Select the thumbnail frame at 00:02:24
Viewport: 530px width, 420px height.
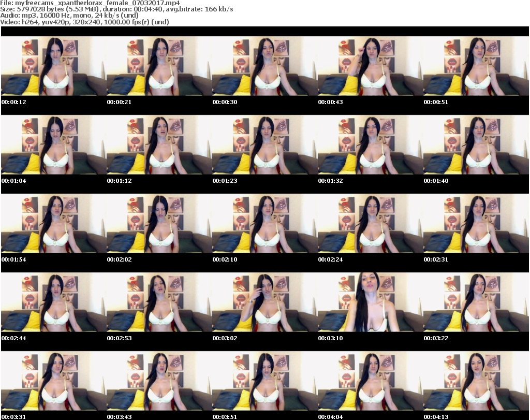coord(371,224)
